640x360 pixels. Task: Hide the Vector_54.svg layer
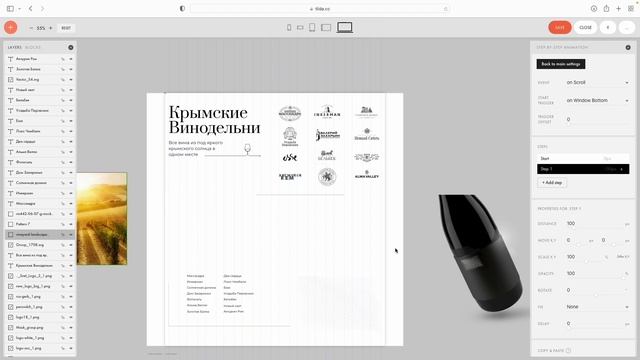pos(71,80)
